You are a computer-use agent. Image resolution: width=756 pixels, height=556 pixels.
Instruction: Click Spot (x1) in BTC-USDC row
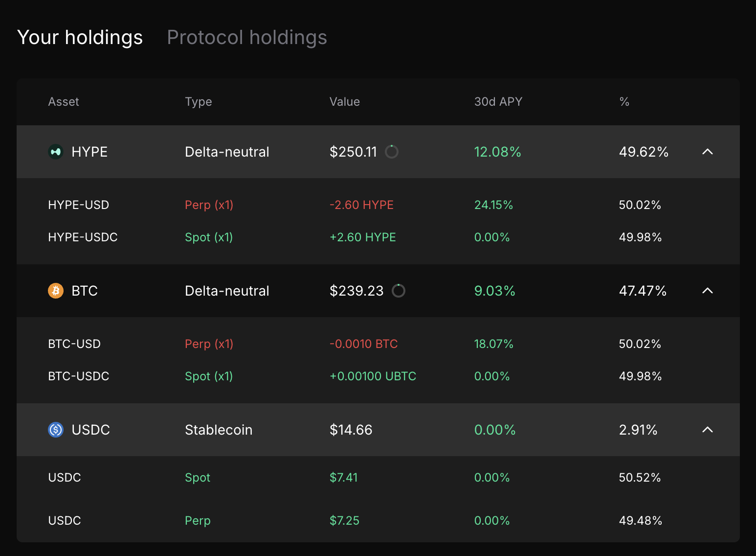click(x=209, y=376)
